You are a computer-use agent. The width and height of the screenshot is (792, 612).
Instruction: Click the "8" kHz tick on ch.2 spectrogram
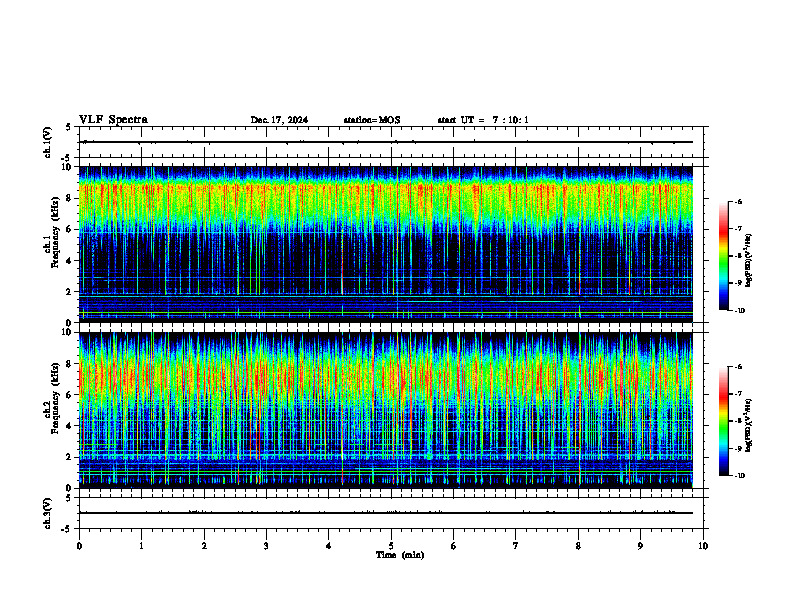tap(70, 364)
